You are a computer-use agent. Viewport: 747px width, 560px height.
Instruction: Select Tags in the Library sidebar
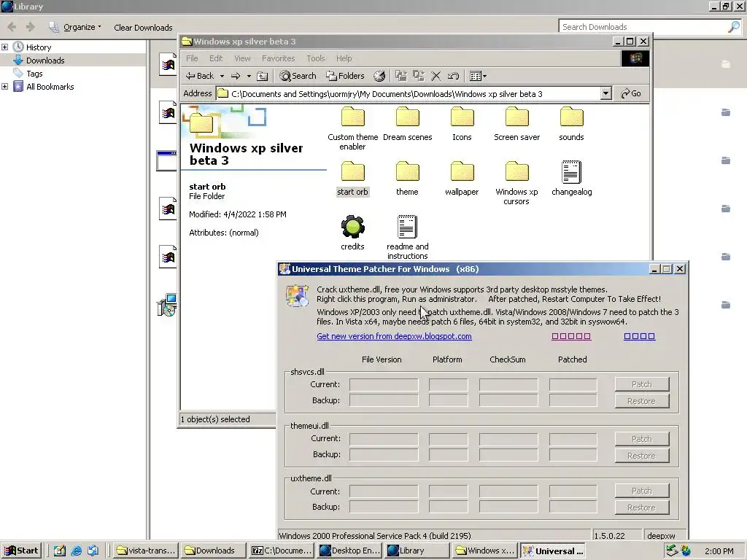pos(34,74)
